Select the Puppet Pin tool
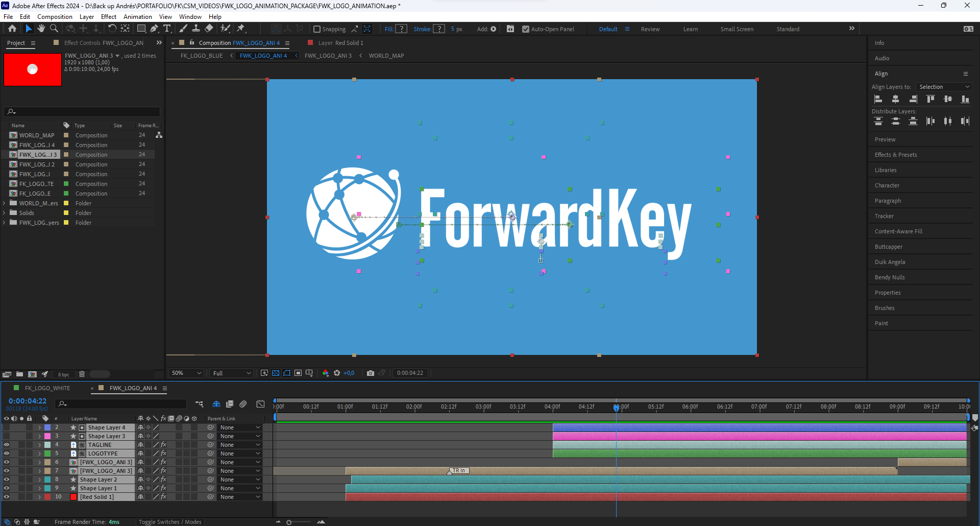 tap(241, 29)
